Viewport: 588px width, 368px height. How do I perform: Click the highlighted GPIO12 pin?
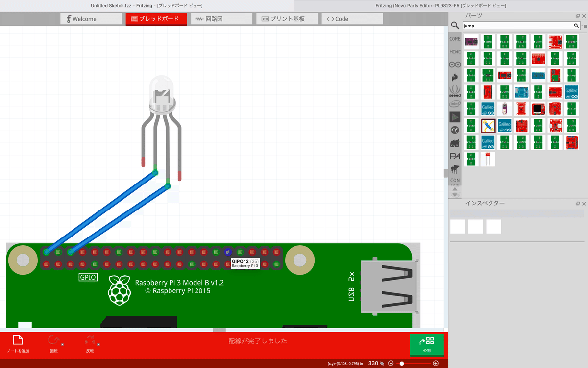pyautogui.click(x=227, y=252)
